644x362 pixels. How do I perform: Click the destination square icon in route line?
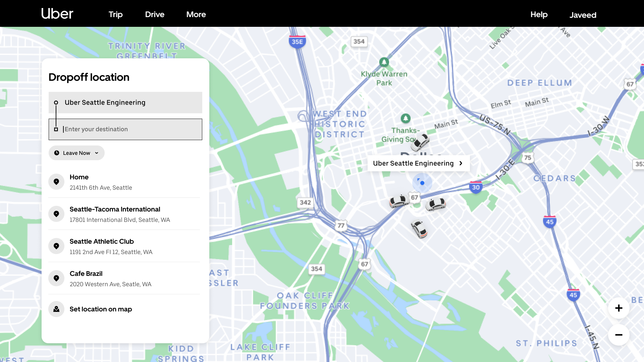[56, 129]
